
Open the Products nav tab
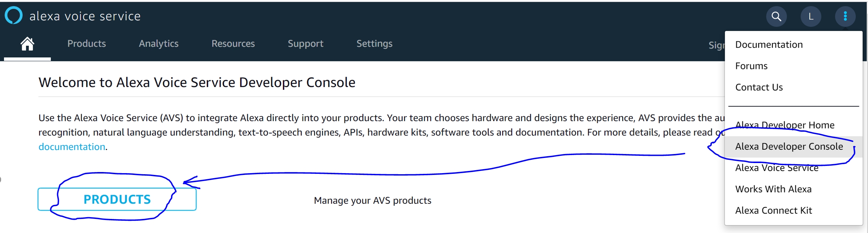87,44
